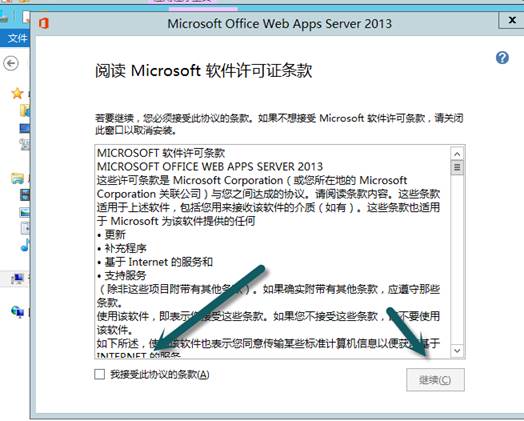Open the help question mark icon
This screenshot has width=524, height=421.
click(x=502, y=58)
